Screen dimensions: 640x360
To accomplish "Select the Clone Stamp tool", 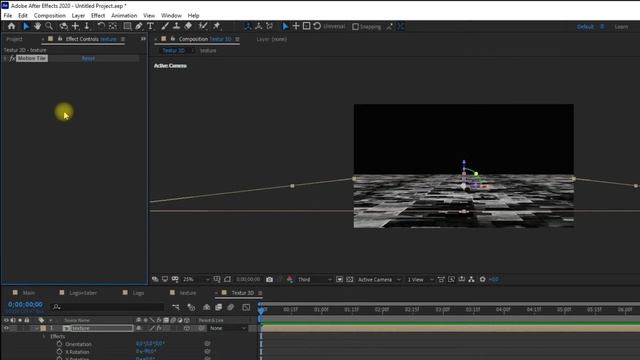I will pos(176,26).
